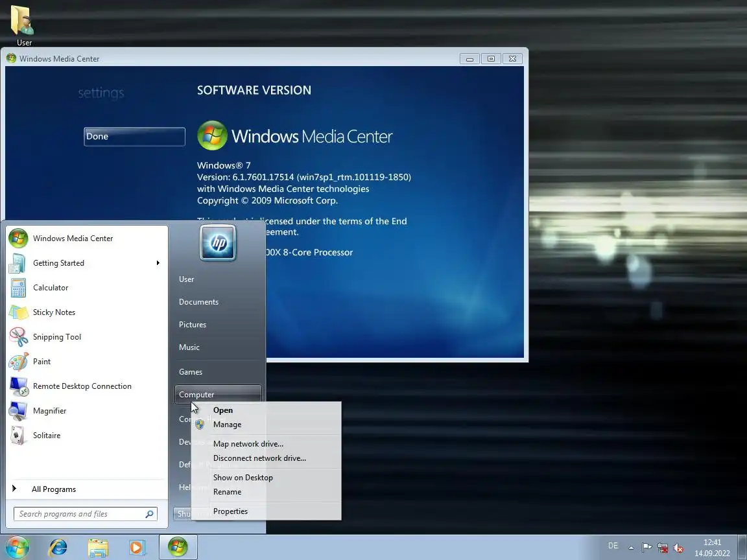Select Map network drive option
Screen dimensions: 747x560
coord(267,444)
